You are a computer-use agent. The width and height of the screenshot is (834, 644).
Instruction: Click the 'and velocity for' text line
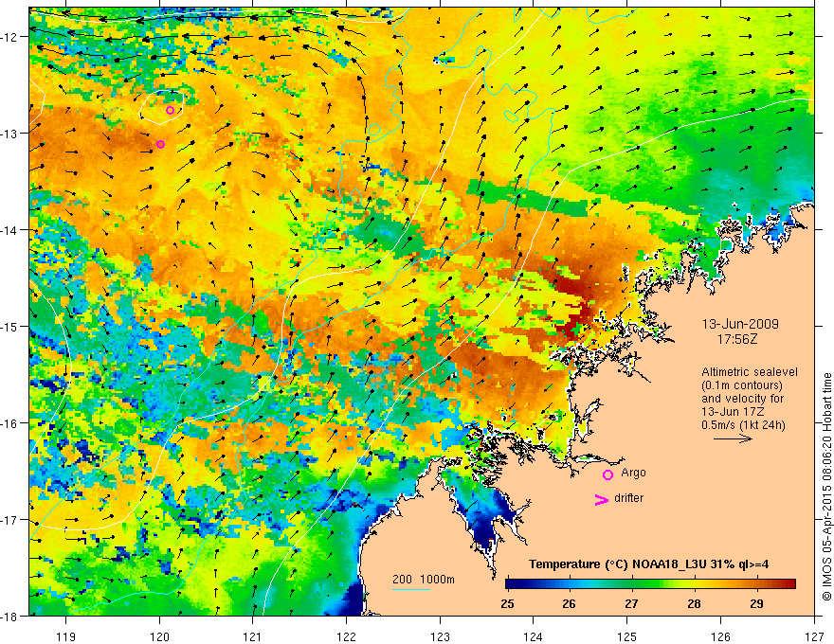pos(742,399)
